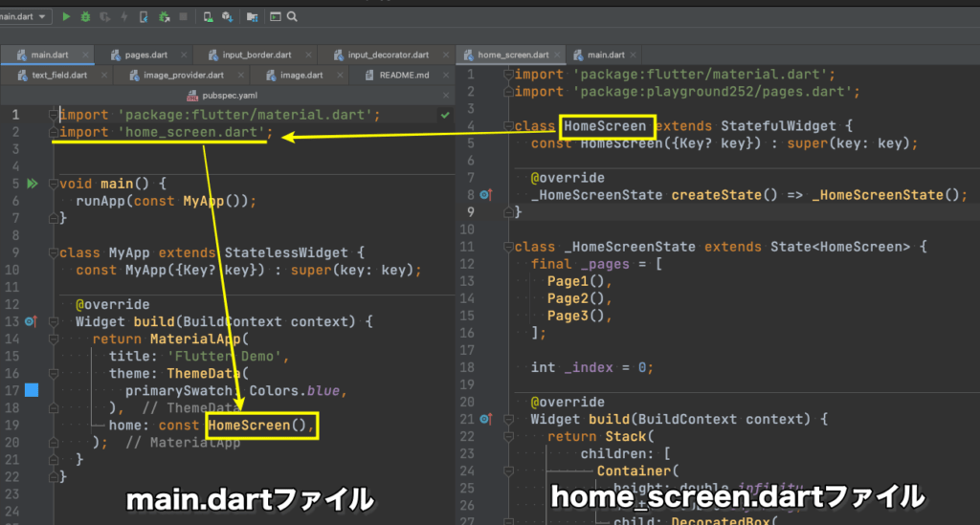Collapse the class _HomeScreenState fold marker

click(x=508, y=247)
